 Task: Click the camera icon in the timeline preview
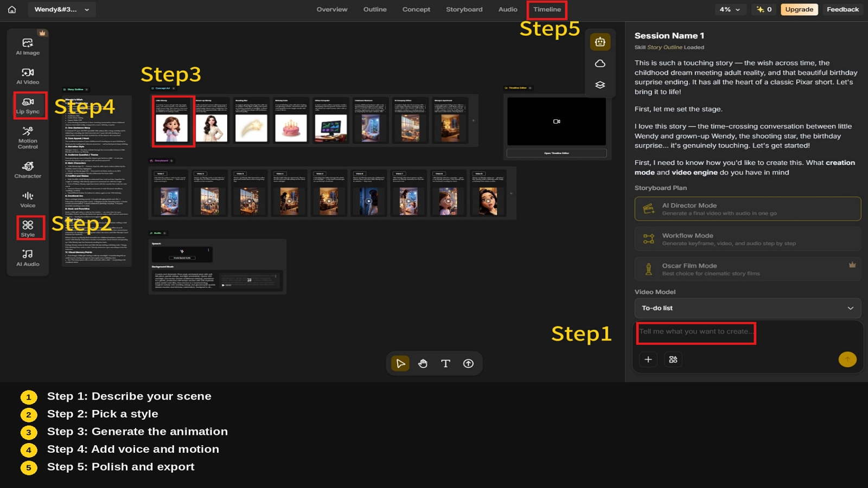557,121
